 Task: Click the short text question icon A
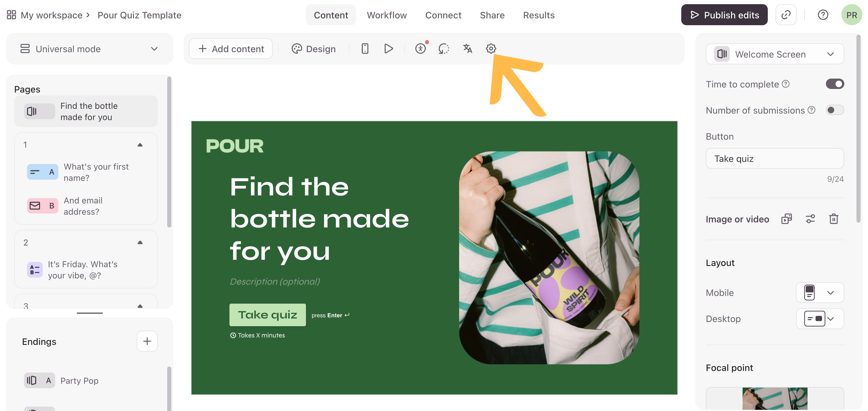pos(42,172)
